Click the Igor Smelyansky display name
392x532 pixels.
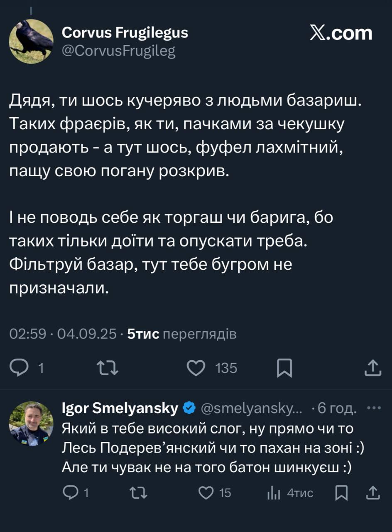click(x=120, y=409)
